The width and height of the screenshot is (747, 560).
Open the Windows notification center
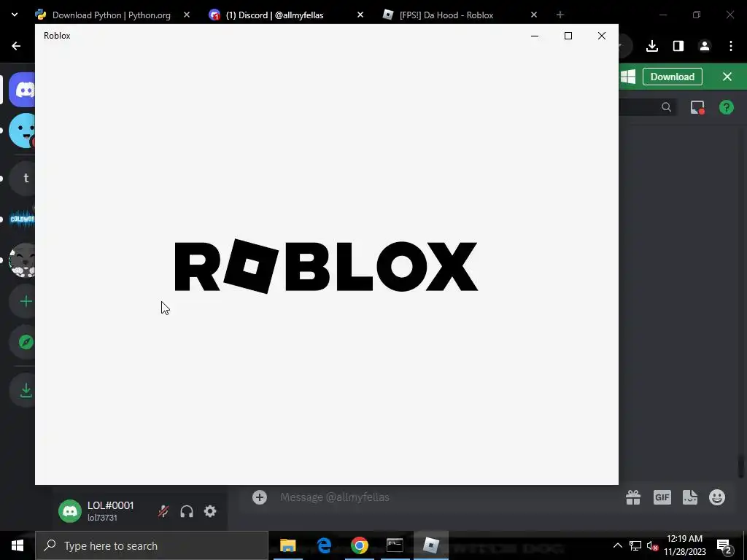point(724,545)
